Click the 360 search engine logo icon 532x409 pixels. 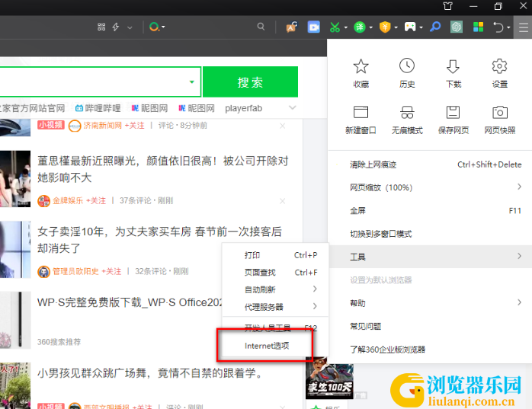coord(154,27)
